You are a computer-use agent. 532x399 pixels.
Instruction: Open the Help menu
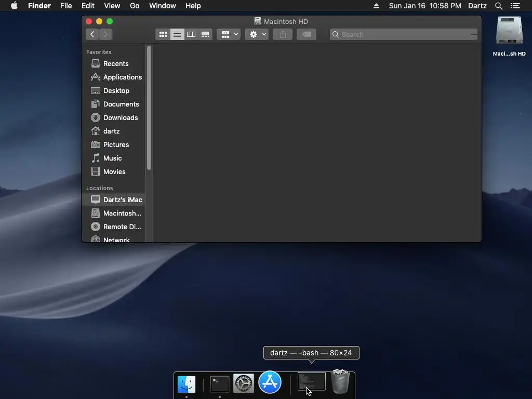point(193,6)
